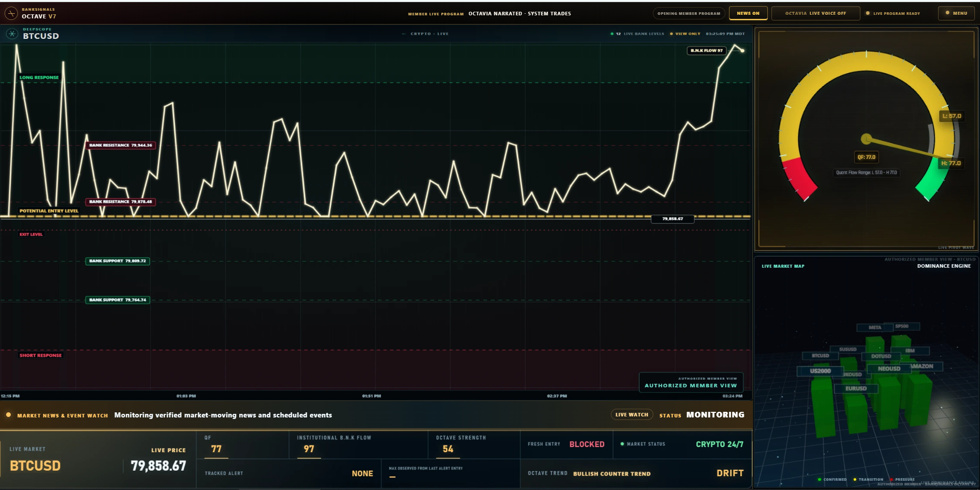
Task: Select the EURUSD label on market map
Action: [x=856, y=388]
